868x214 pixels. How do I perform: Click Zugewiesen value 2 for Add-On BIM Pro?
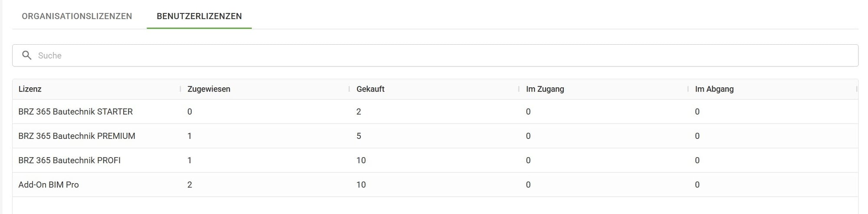(190, 184)
